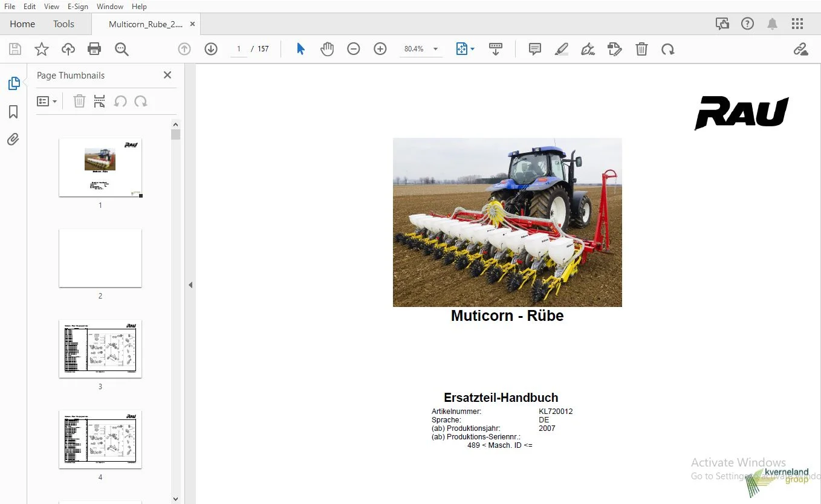Go to next page arrow
The height and width of the screenshot is (504, 821).
pos(211,49)
